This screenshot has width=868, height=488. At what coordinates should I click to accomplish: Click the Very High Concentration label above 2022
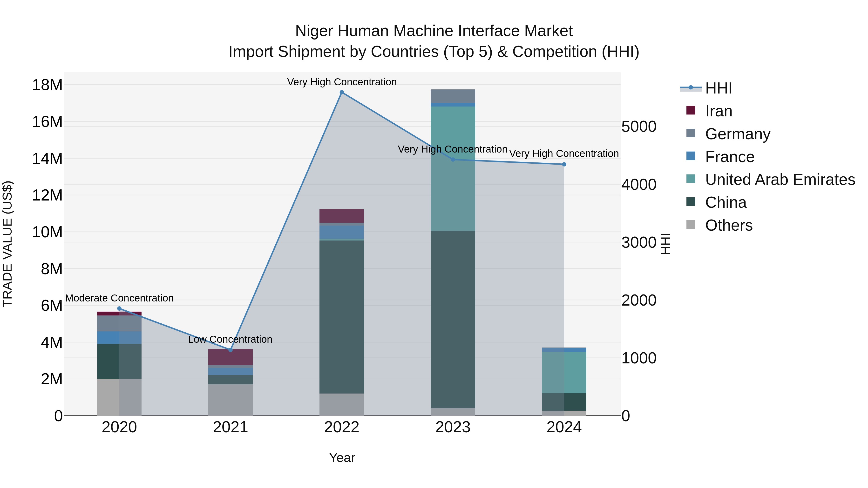pyautogui.click(x=342, y=82)
